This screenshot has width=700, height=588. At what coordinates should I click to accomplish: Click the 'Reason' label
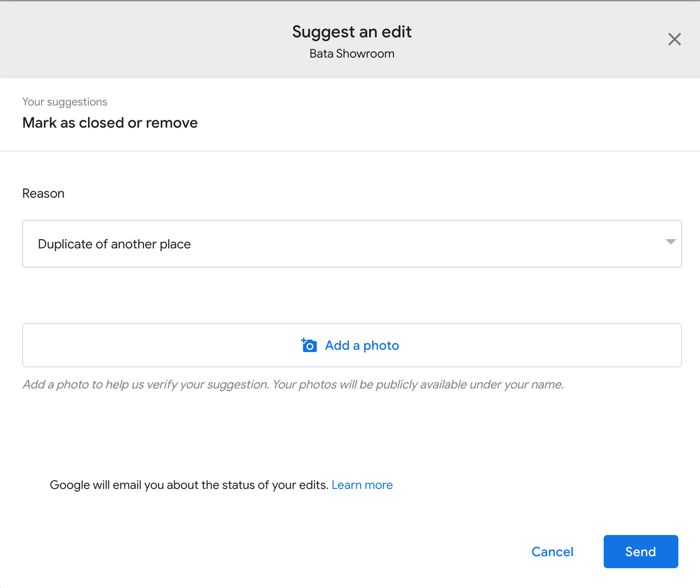coord(43,194)
